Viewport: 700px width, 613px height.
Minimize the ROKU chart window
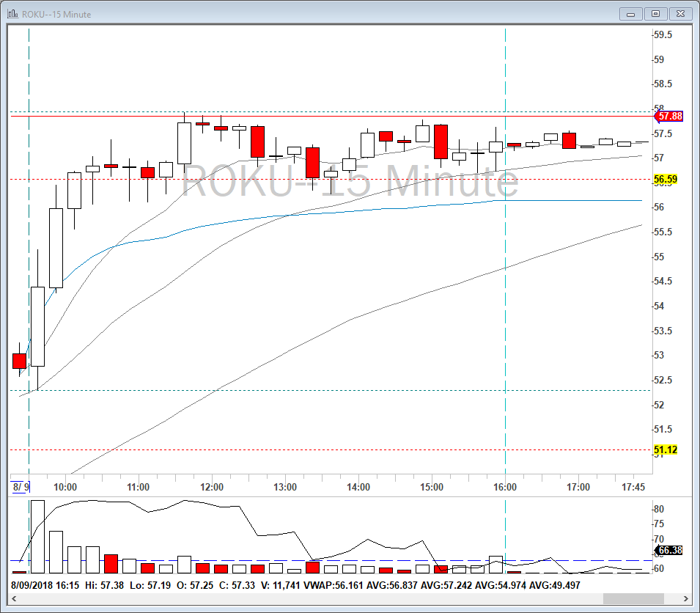click(x=631, y=14)
